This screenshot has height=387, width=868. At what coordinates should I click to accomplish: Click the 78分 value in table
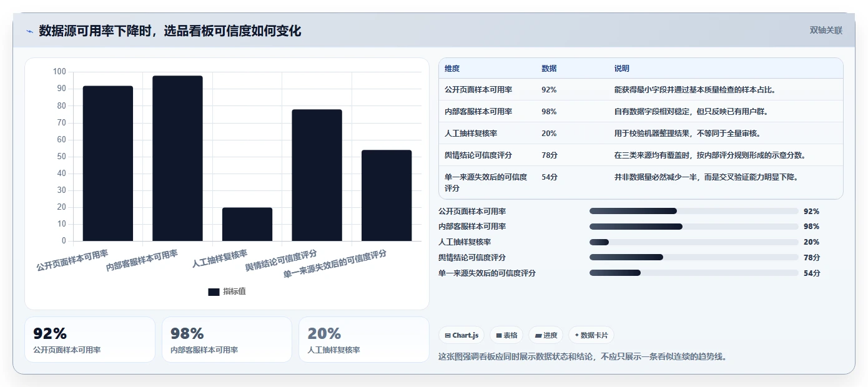coord(550,155)
